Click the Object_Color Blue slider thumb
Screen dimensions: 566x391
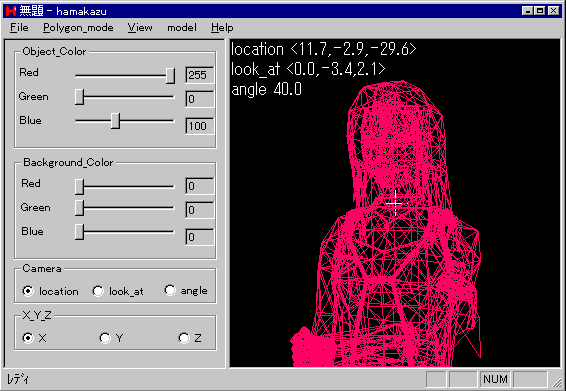point(116,121)
